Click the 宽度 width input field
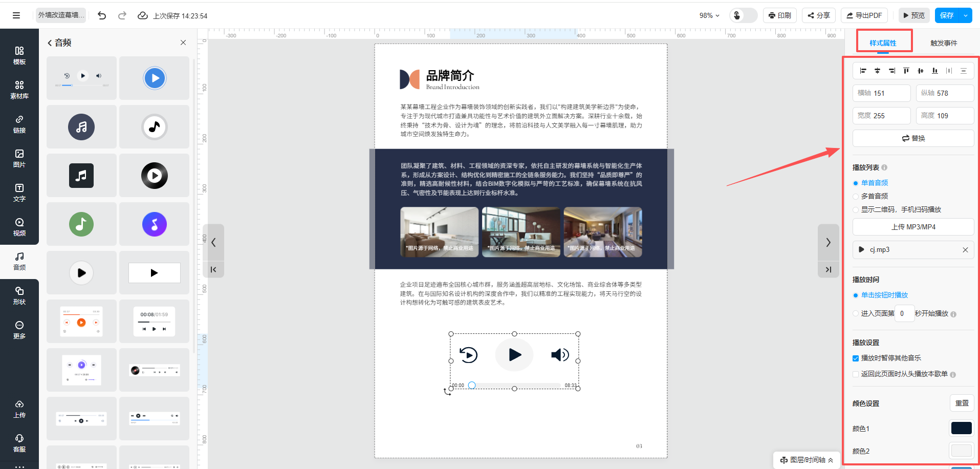Viewport: 980px width, 469px height. tap(889, 116)
